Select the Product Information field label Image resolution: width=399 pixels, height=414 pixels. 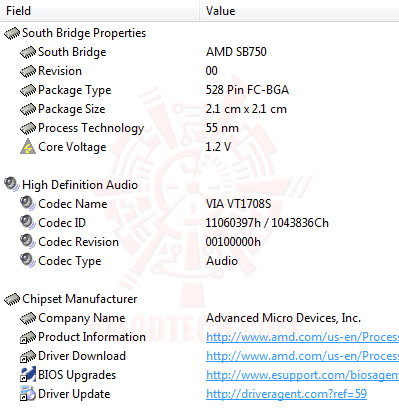click(x=92, y=337)
